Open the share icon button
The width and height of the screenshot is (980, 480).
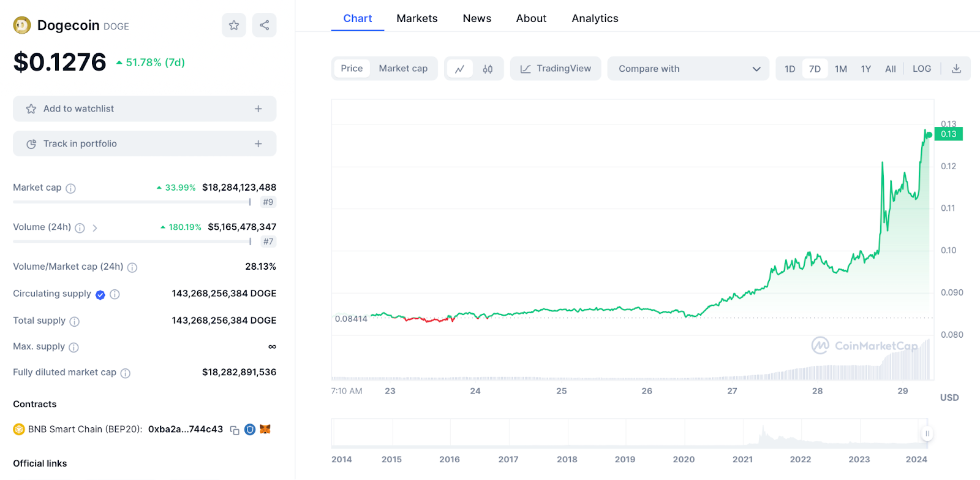pyautogui.click(x=265, y=25)
